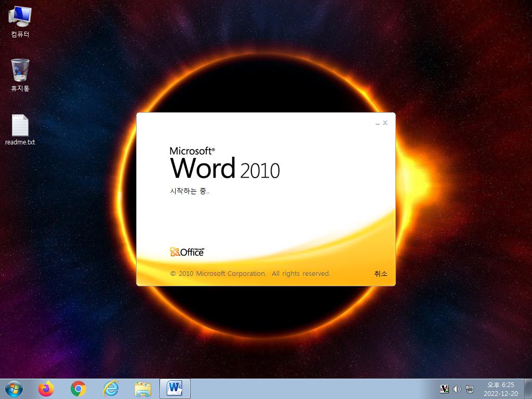Open the 컴퓨터 desktop icon

click(x=20, y=22)
